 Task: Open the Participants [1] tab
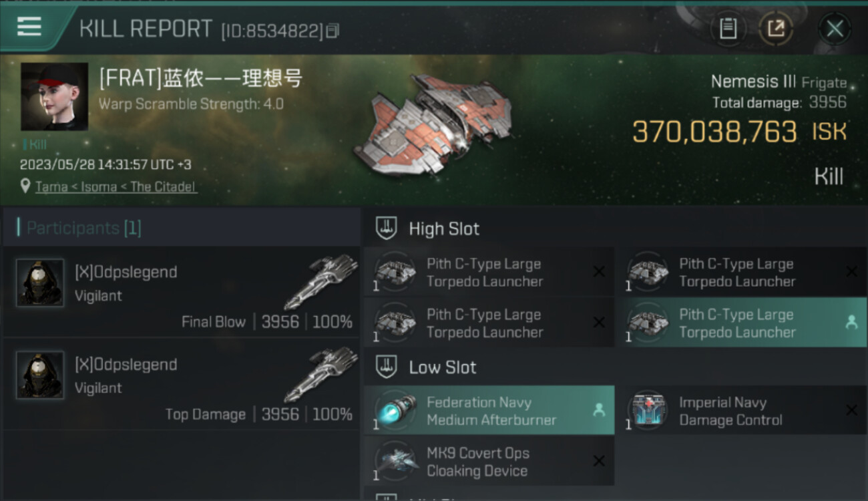click(x=182, y=228)
